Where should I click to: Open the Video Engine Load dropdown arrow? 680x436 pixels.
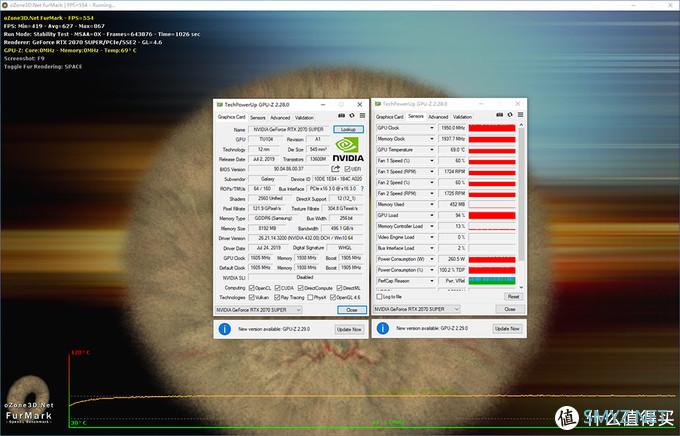pos(432,237)
